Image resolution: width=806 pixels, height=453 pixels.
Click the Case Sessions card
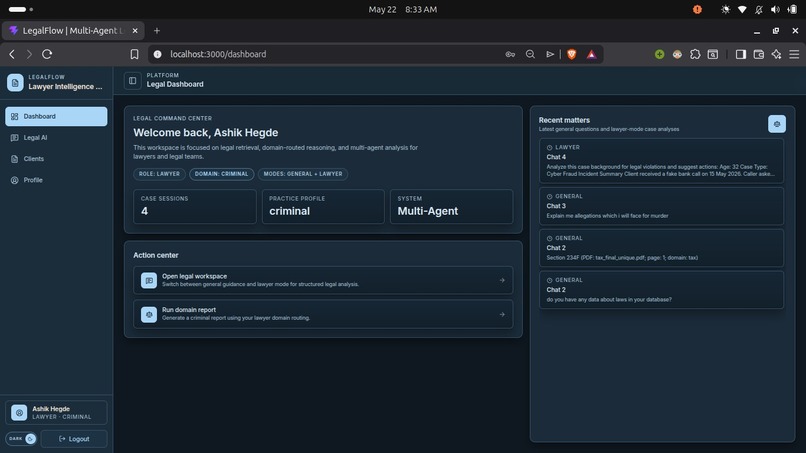[x=195, y=206]
